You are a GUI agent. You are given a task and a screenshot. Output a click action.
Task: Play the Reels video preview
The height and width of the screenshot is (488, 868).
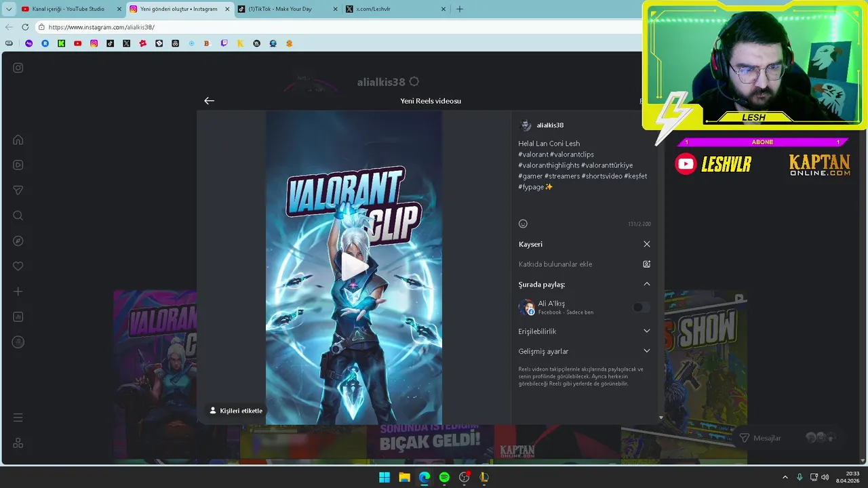tap(353, 266)
